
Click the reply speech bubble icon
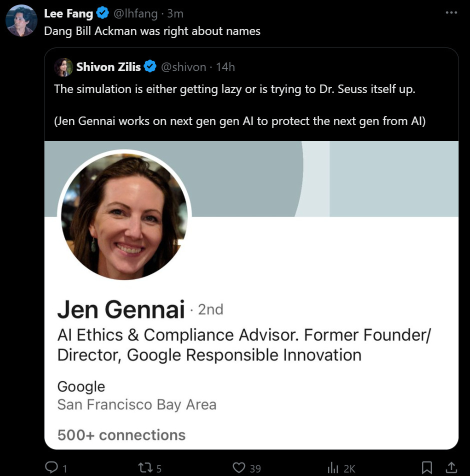click(x=51, y=467)
